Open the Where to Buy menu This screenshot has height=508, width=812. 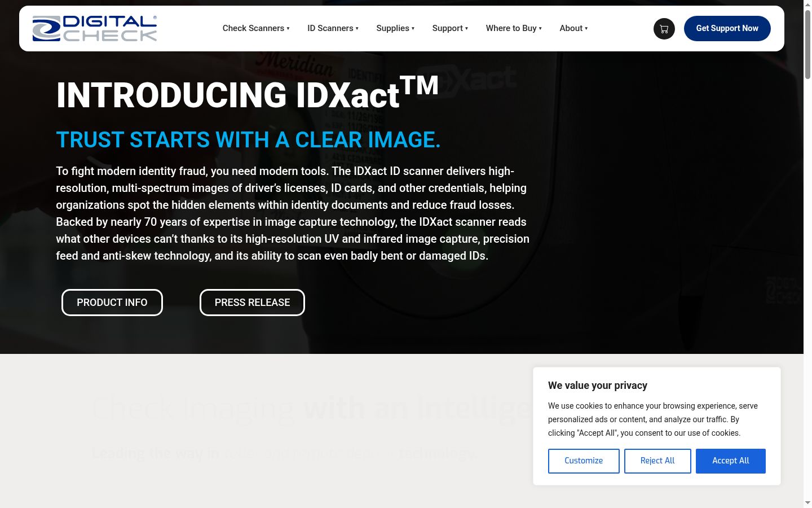click(511, 28)
